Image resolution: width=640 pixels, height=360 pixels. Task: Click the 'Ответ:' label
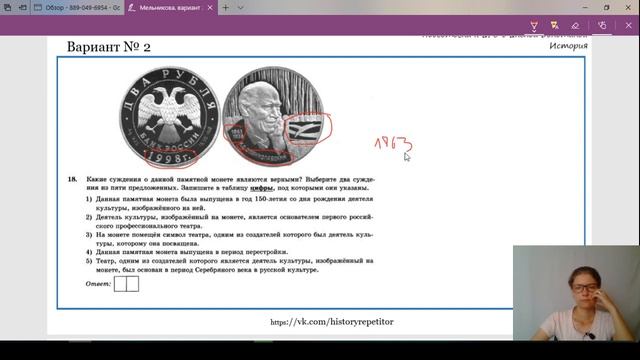[98, 284]
